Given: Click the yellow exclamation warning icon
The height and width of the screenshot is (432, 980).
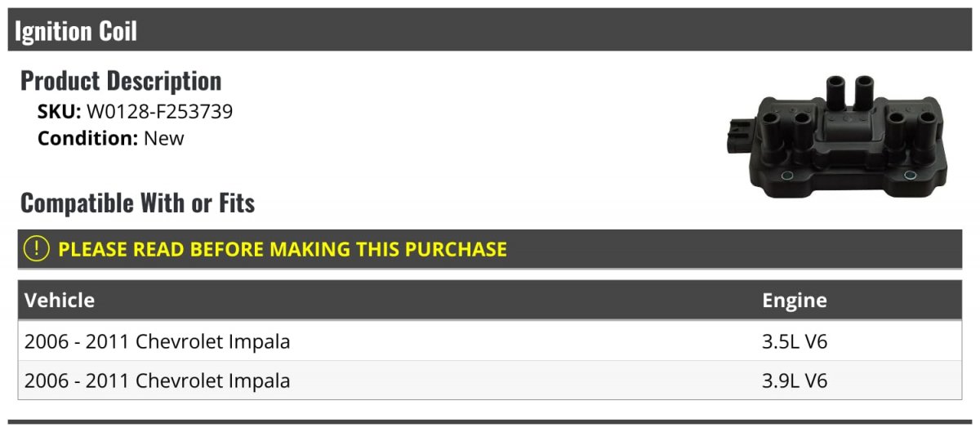Looking at the screenshot, I should [x=37, y=249].
